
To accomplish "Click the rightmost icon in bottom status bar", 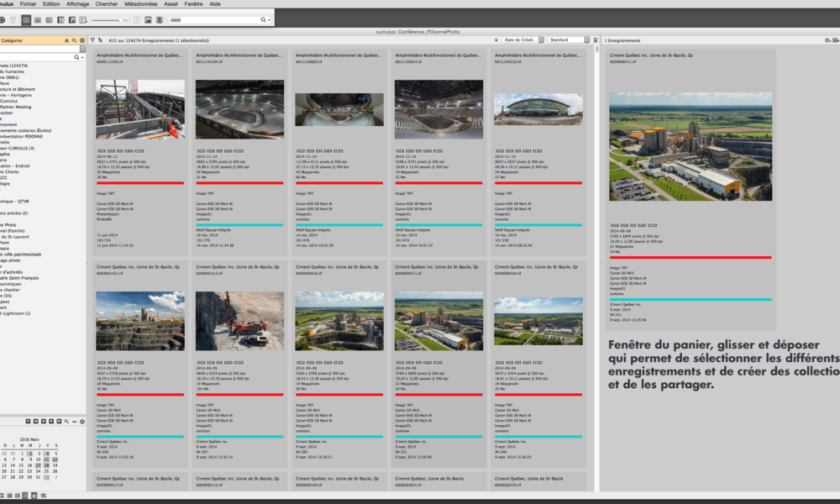I will pyautogui.click(x=44, y=496).
